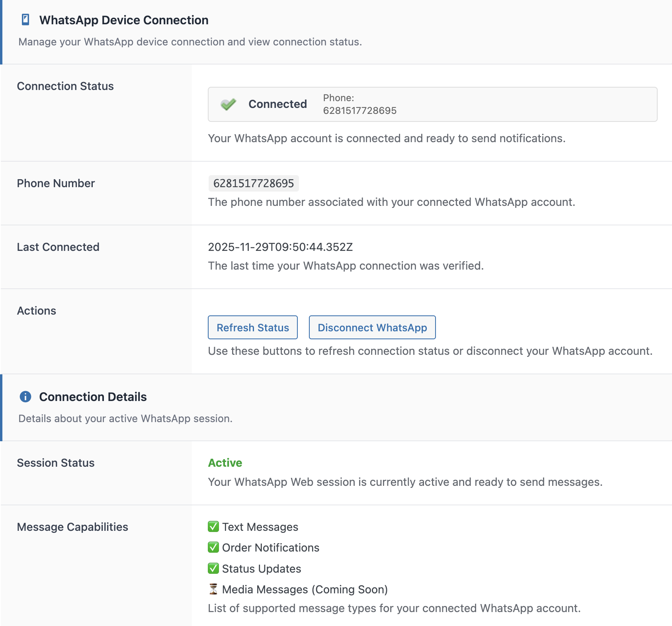Click the Session Status row label
Viewport: 672px width, 626px height.
click(x=56, y=463)
